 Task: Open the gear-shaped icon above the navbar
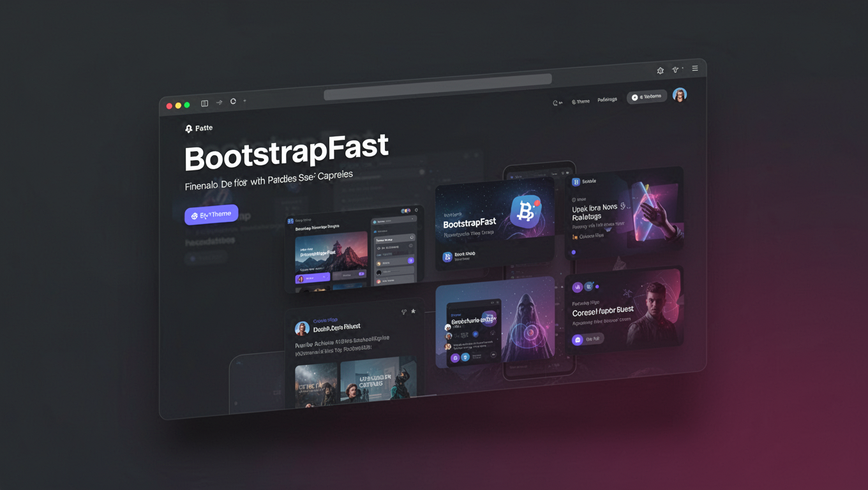pyautogui.click(x=661, y=71)
